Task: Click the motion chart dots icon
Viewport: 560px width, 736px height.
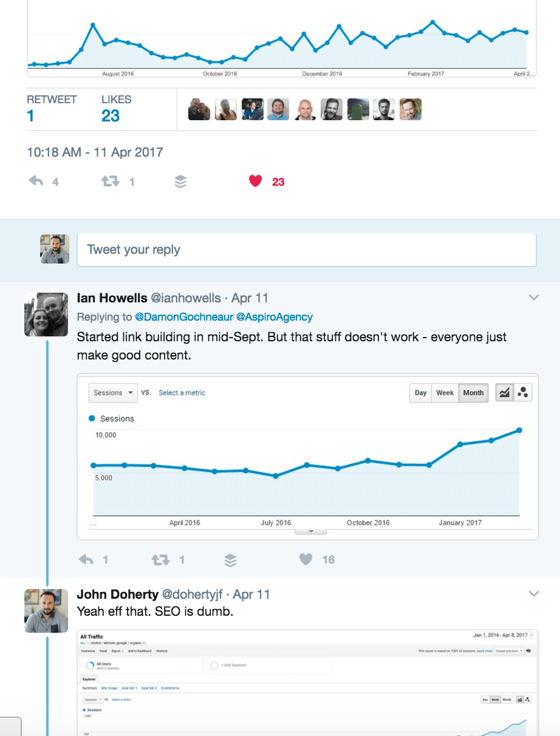Action: (522, 393)
